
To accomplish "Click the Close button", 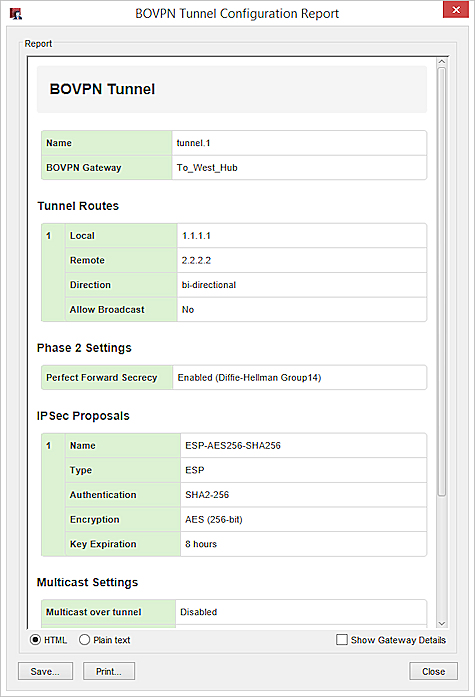I will (433, 671).
